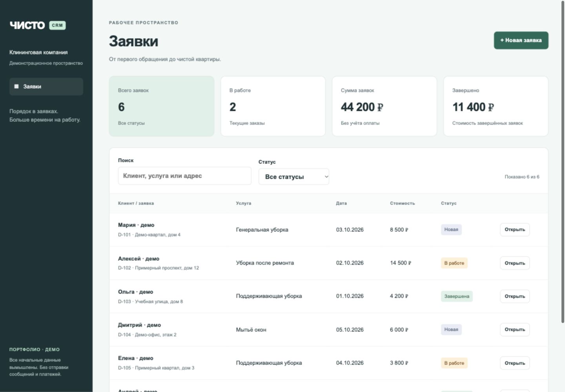Screen dimensions: 565x392
Task: Create a new request with Новая заявка
Action: coord(521,40)
